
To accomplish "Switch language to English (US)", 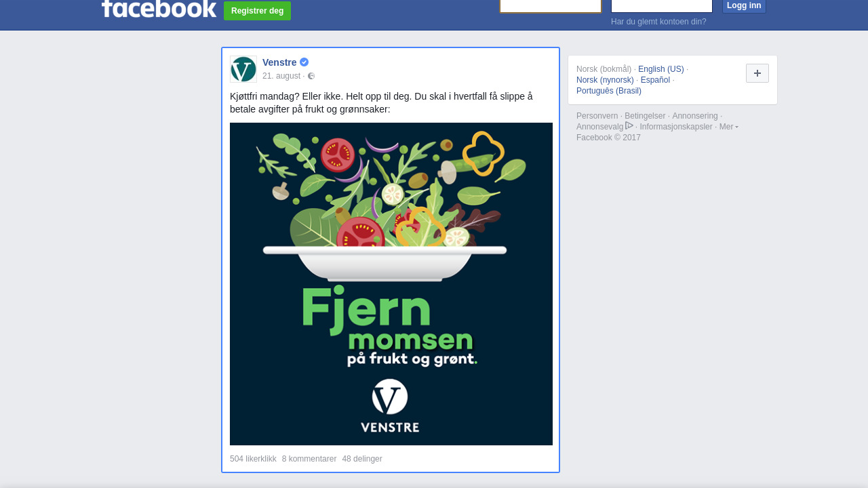I will (661, 69).
